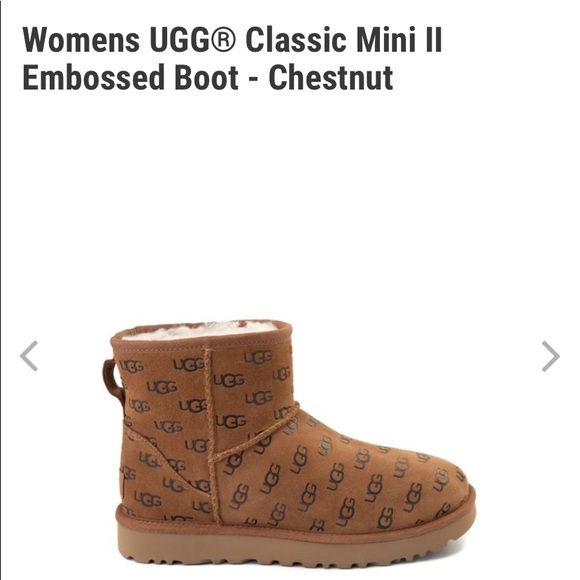Viewport: 580px width, 580px height.
Task: Select the product title heading text
Action: point(232,58)
